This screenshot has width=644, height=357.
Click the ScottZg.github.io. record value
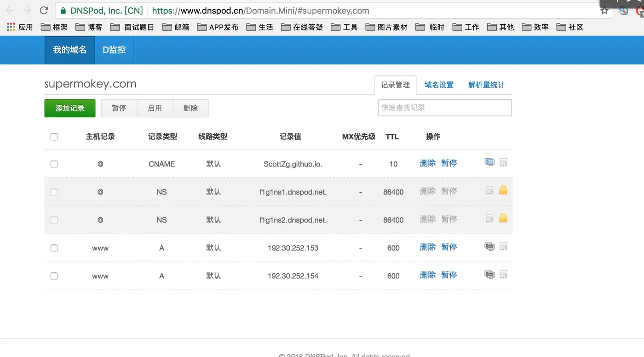293,164
